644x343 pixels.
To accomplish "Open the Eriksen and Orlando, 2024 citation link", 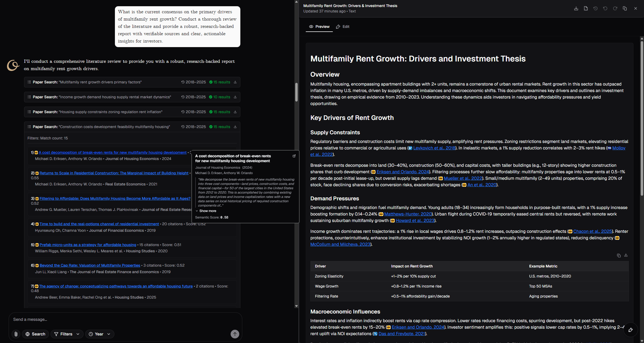I will click(x=403, y=172).
